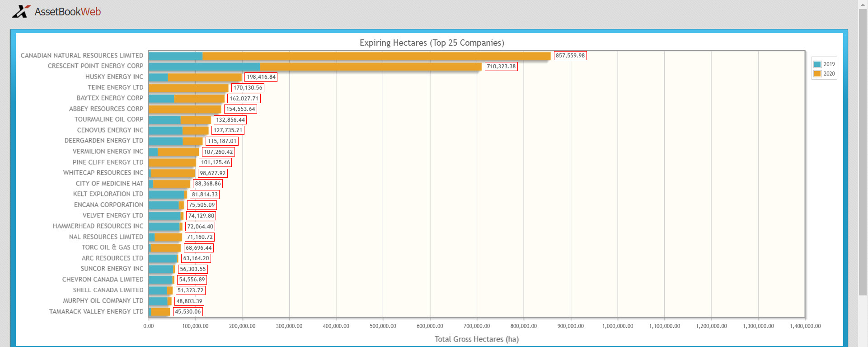The width and height of the screenshot is (868, 347).
Task: Click the 154,553.64 value label
Action: click(241, 109)
